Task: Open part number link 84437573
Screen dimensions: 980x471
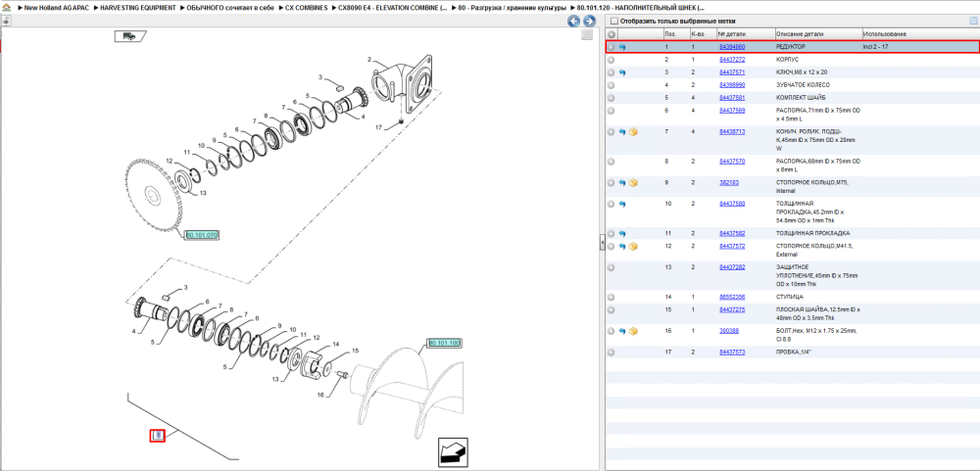Action: [x=732, y=353]
